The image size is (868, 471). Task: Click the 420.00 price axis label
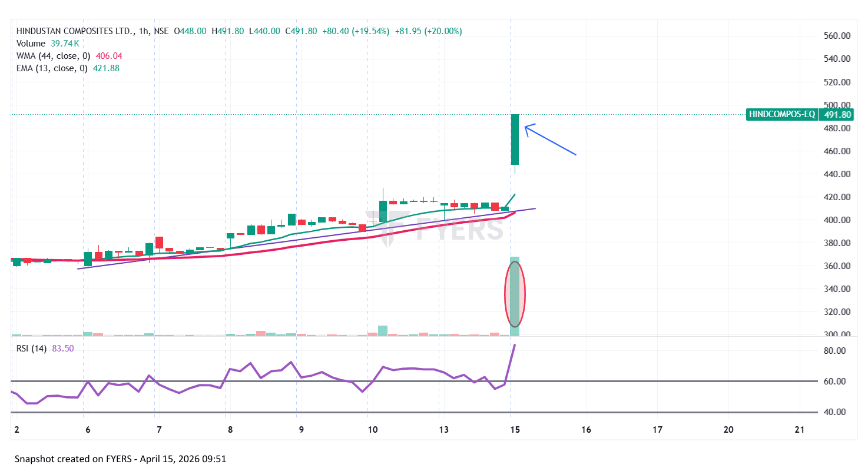click(x=837, y=197)
